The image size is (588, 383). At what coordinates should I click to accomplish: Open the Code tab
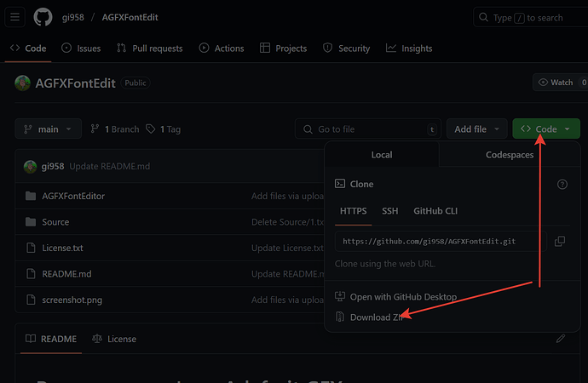coord(28,49)
